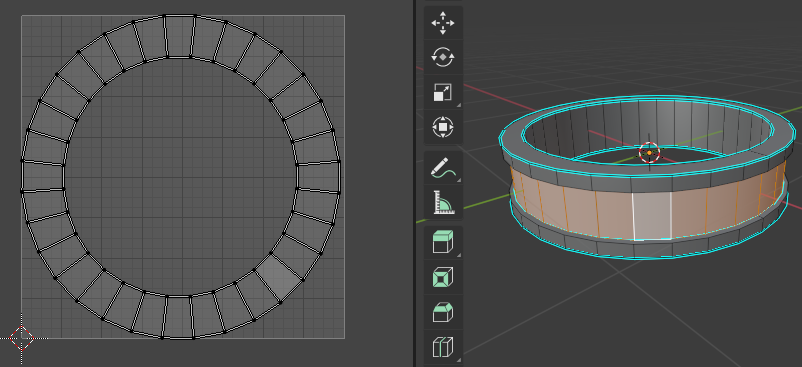
Task: Choose the Loop Cut tool
Action: [x=443, y=346]
